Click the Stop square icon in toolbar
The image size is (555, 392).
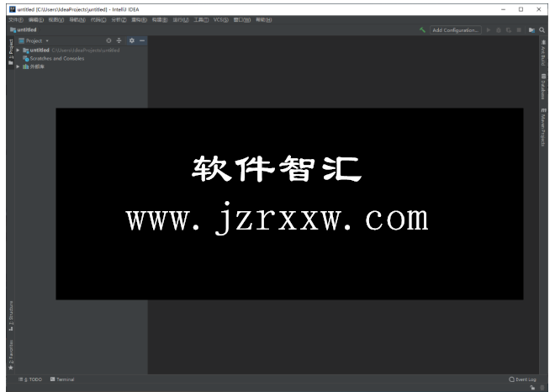tap(519, 30)
